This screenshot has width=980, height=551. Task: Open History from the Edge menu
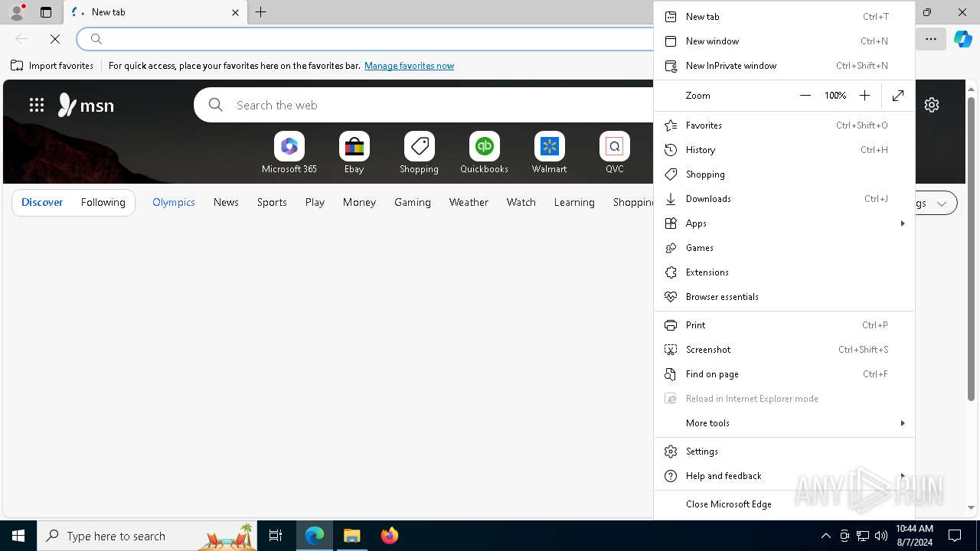(x=784, y=150)
